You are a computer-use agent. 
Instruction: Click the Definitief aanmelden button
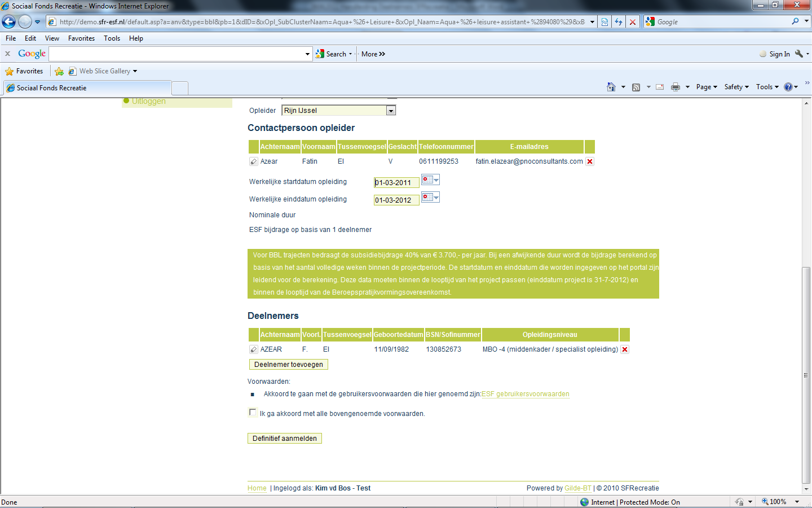(285, 439)
